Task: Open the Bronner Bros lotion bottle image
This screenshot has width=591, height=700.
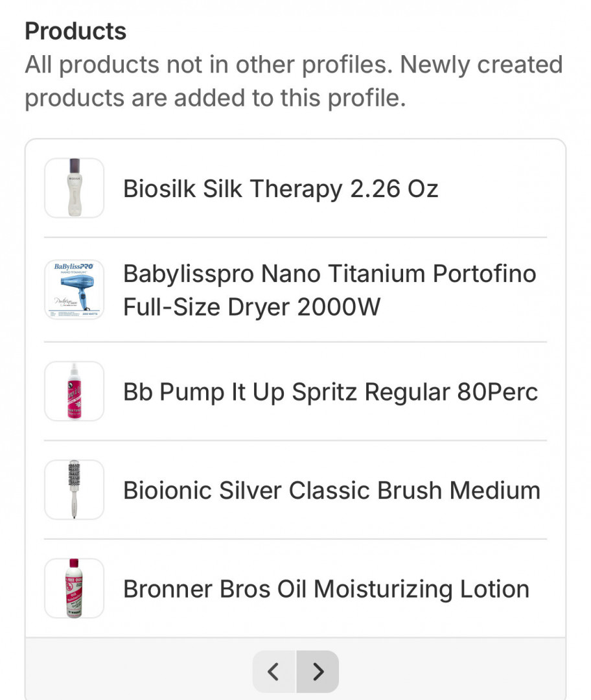Action: pos(74,589)
